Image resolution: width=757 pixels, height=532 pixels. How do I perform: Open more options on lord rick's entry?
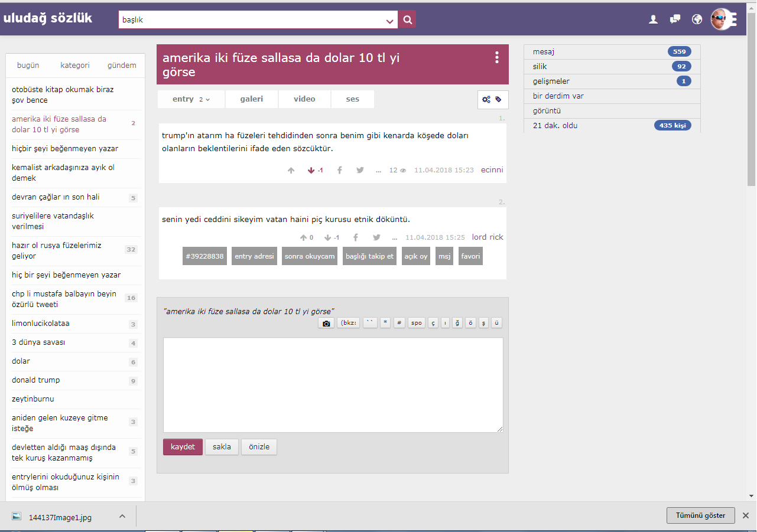394,238
